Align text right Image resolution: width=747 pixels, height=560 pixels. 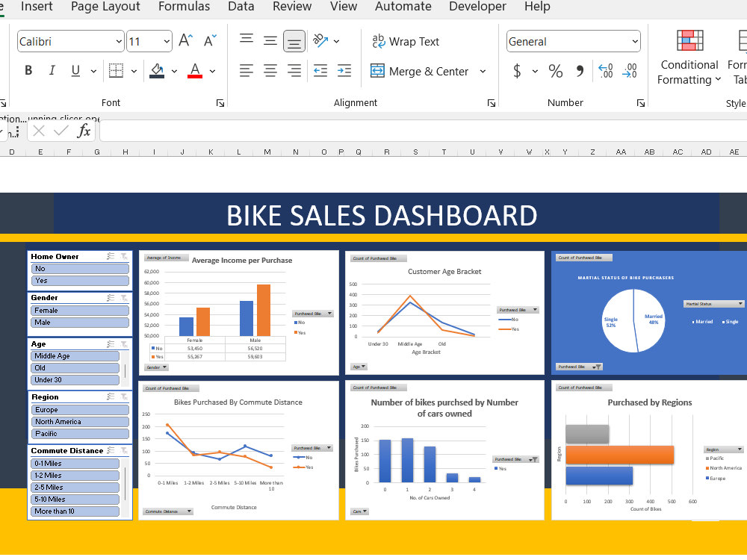(x=294, y=71)
